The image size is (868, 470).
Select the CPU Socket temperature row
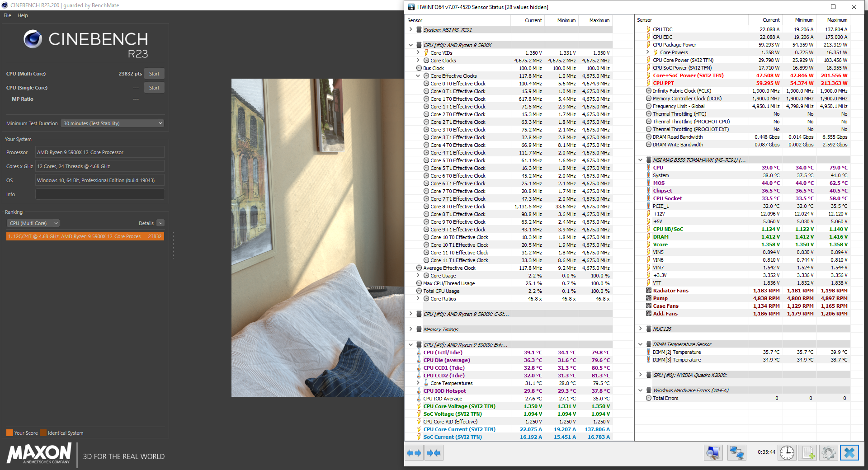click(742, 198)
